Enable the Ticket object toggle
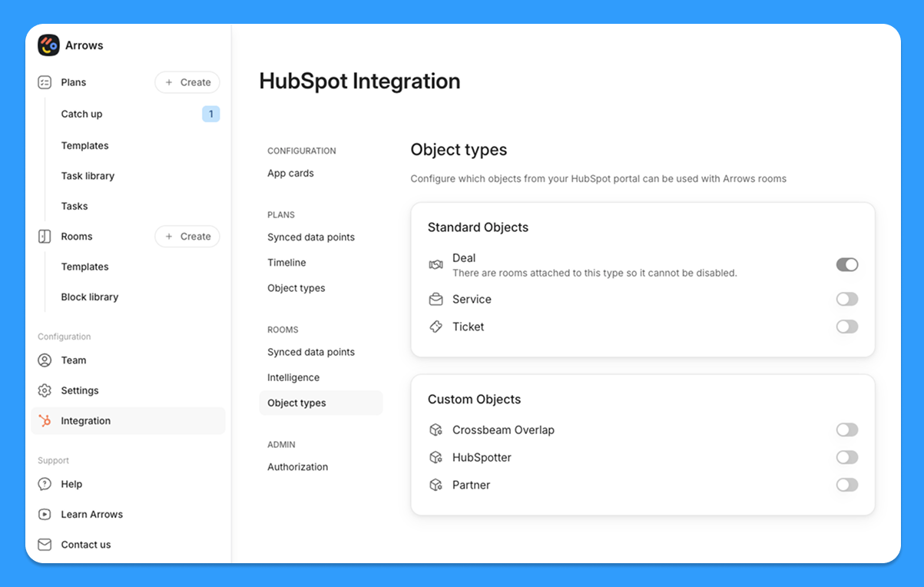The height and width of the screenshot is (587, 924). (847, 327)
